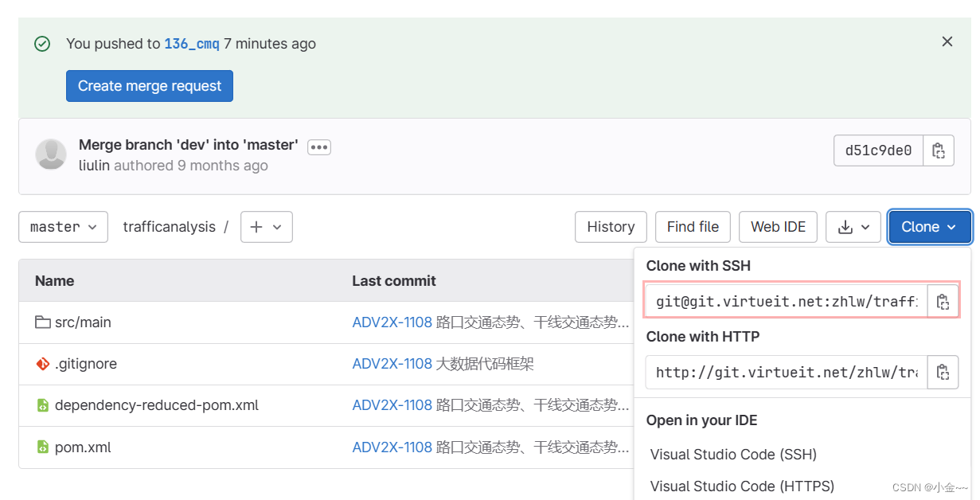This screenshot has width=980, height=500.
Task: Click the green success check icon
Action: [x=42, y=44]
